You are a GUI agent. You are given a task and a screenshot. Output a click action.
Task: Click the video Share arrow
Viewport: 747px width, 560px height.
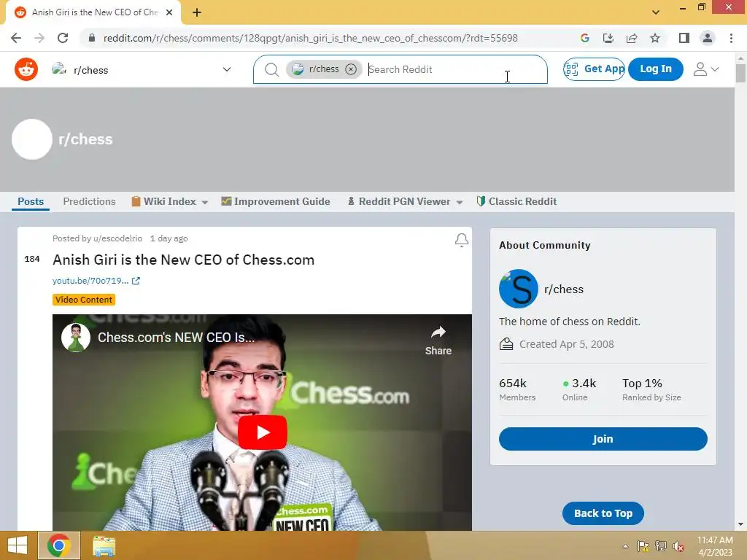pos(438,341)
